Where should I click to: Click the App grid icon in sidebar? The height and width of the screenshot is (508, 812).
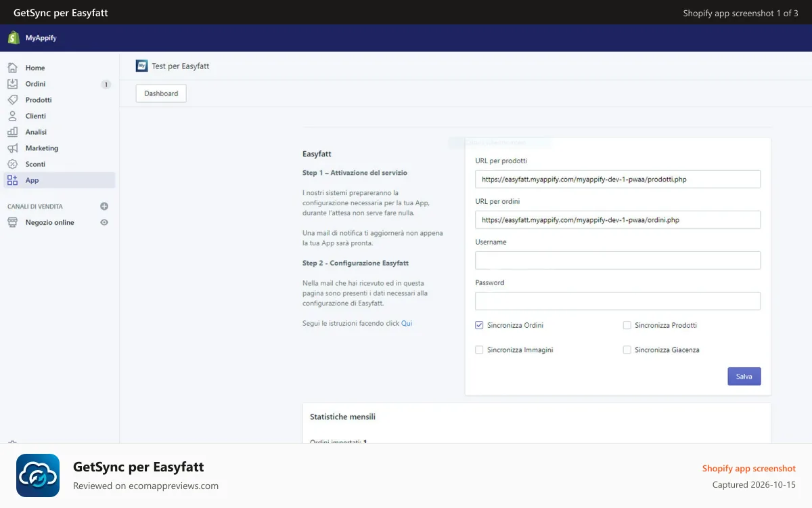click(12, 180)
